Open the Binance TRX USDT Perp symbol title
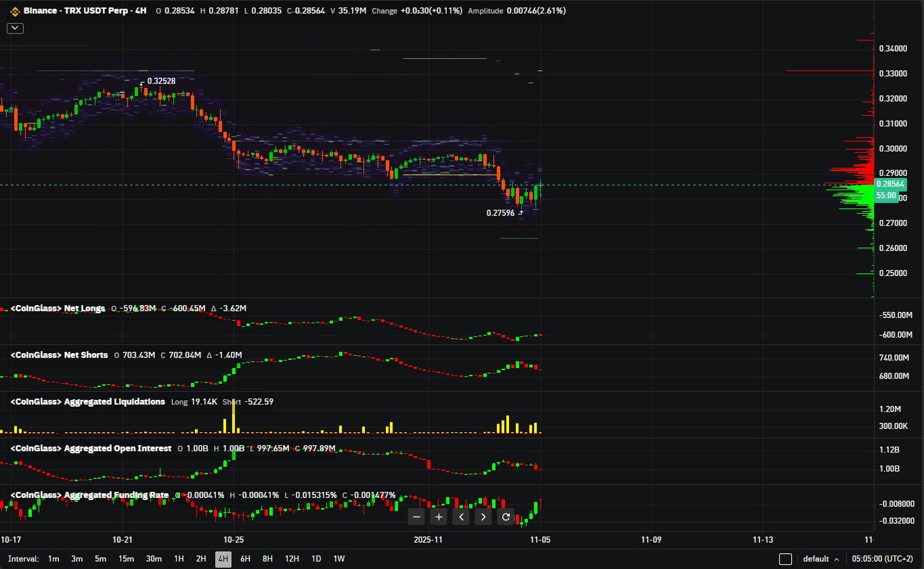The image size is (924, 569). (x=81, y=11)
